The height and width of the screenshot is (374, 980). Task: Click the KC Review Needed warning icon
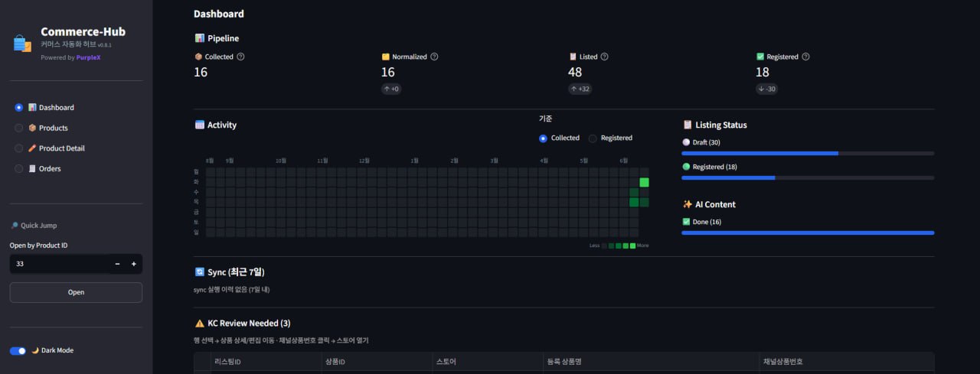pyautogui.click(x=199, y=324)
